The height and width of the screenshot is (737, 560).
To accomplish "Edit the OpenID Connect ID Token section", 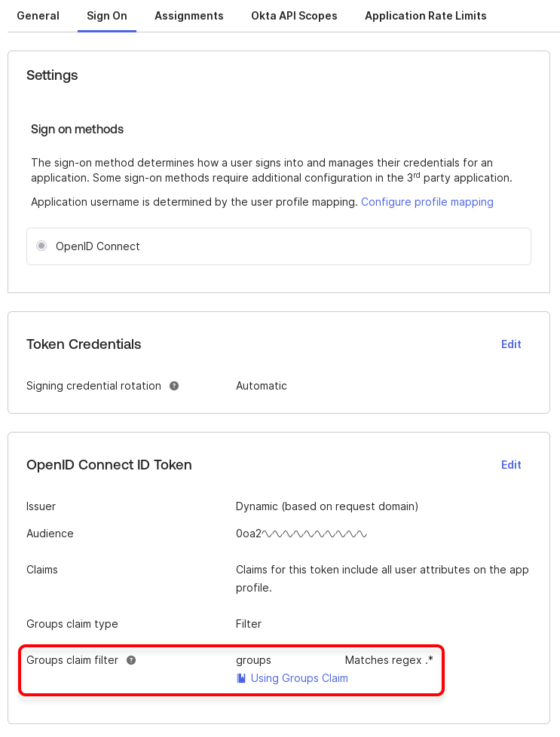I will [511, 465].
